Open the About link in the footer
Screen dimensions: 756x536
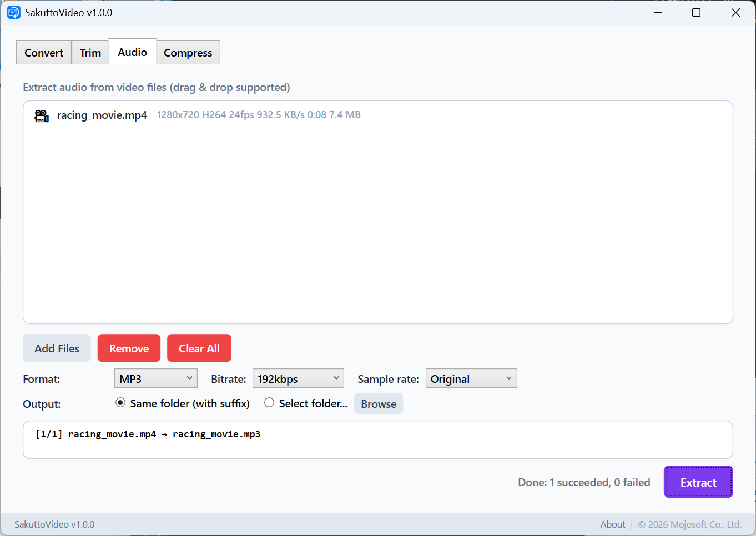[x=612, y=524]
